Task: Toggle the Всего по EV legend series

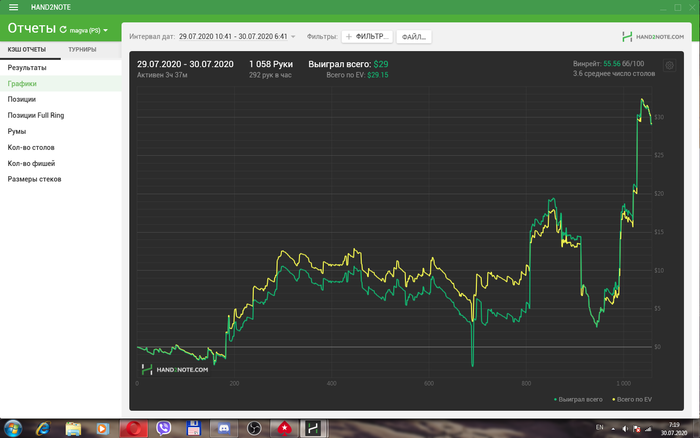Action: (632, 400)
